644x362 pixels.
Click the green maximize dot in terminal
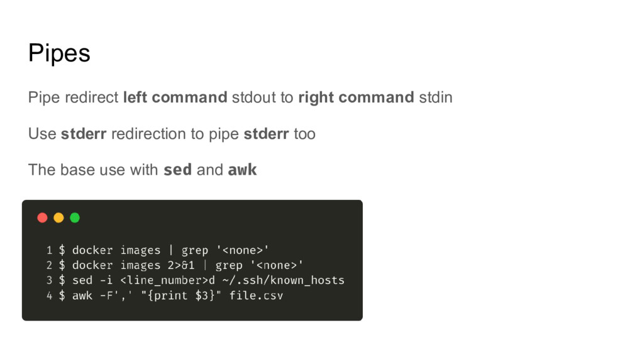click(75, 217)
